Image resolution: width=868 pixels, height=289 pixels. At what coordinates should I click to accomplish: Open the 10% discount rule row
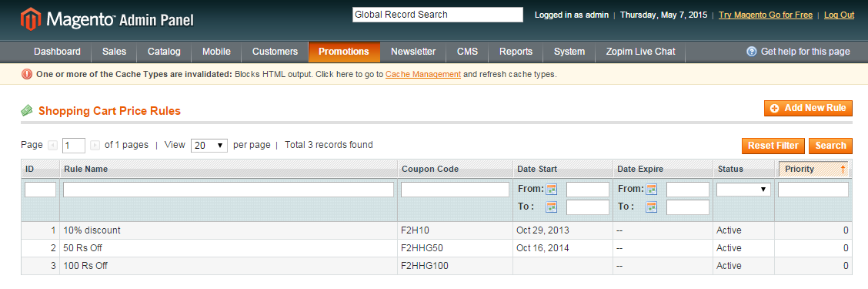click(436, 230)
